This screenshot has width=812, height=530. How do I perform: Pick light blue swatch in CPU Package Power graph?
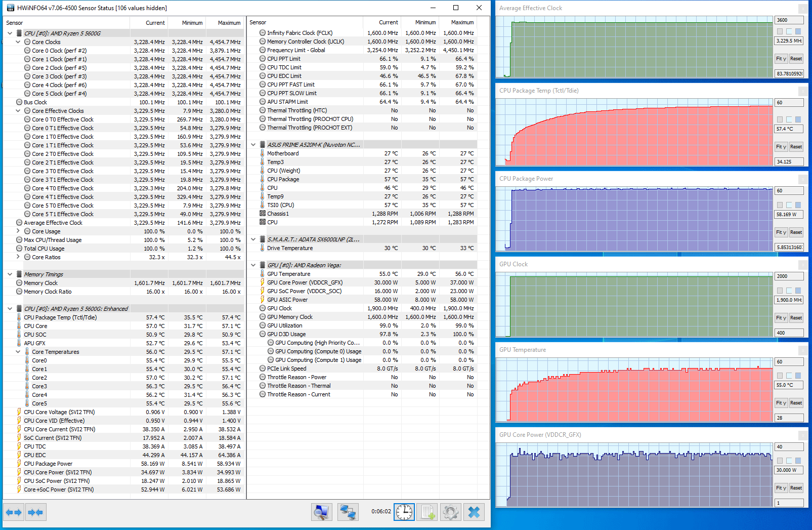click(x=789, y=205)
